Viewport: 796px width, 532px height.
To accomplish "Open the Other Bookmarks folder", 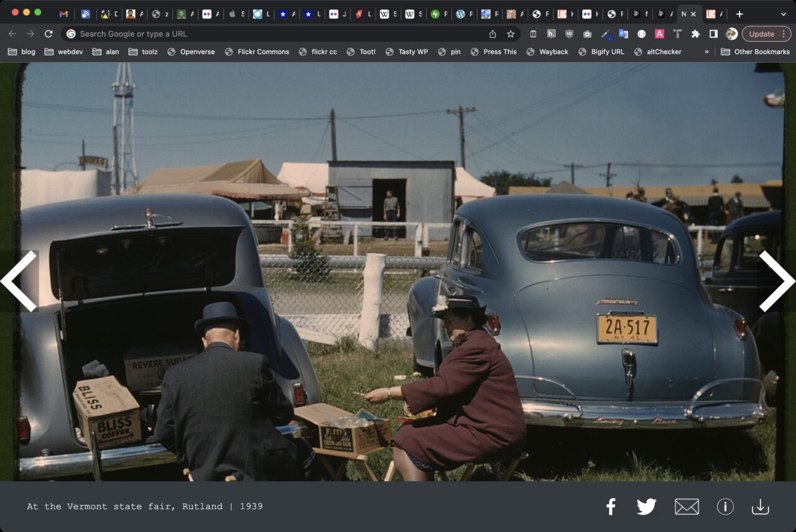I will pyautogui.click(x=755, y=52).
